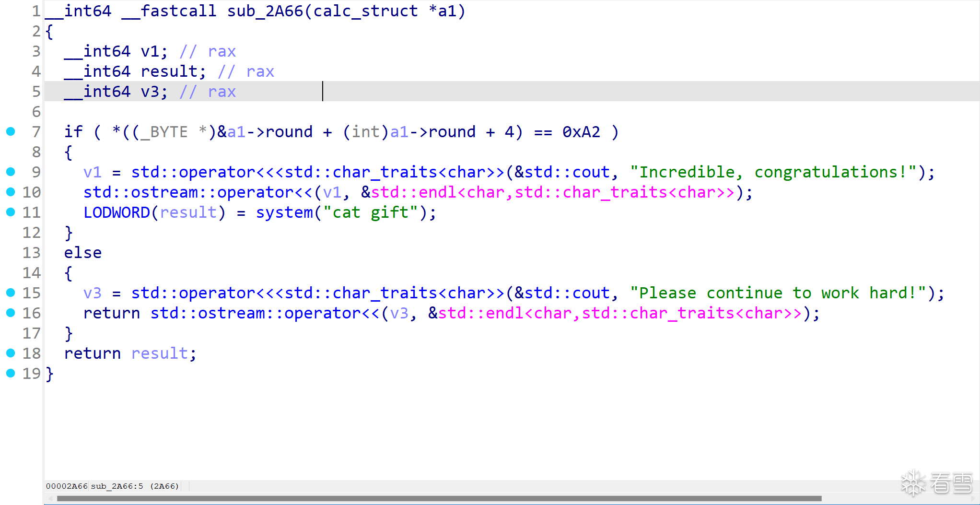Click the horizontal scrollbar at the bottom
The width and height of the screenshot is (980, 505).
pos(439,498)
